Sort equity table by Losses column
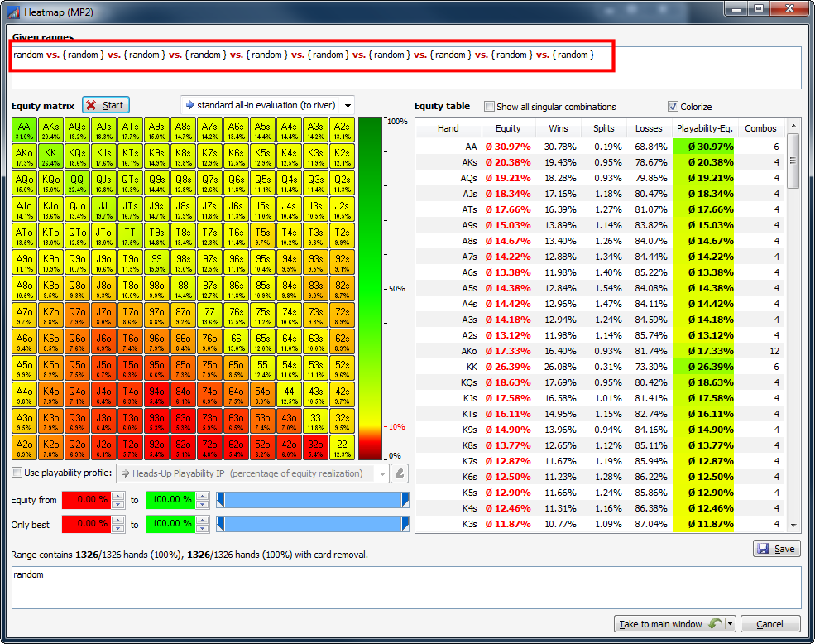This screenshot has height=644, width=815. point(649,128)
